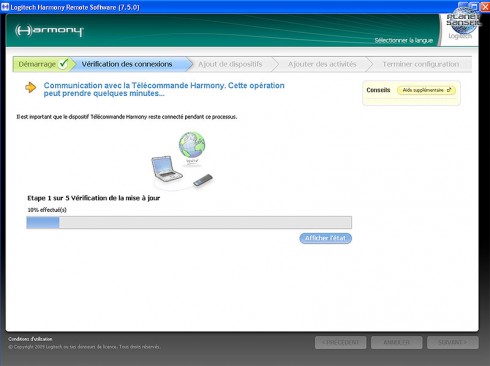The width and height of the screenshot is (490, 366).
Task: Click the external link icon on Aide supplémentaire
Action: point(449,90)
